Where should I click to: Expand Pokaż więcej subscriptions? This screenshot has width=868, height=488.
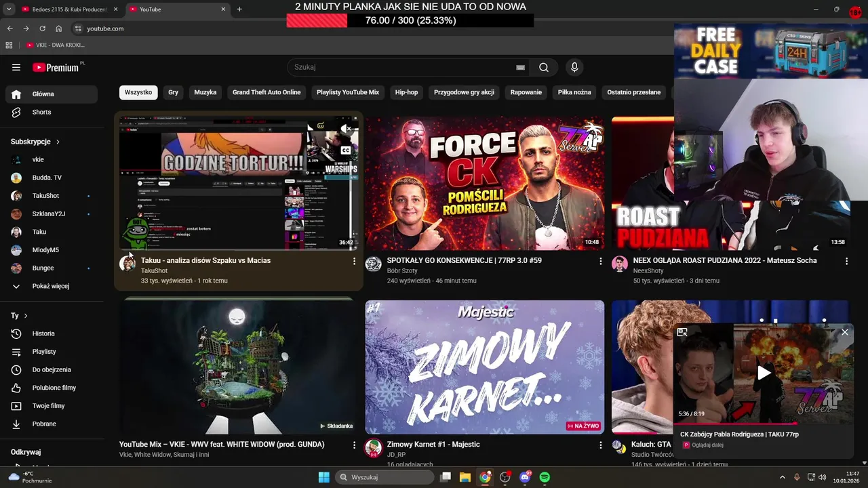coord(52,286)
